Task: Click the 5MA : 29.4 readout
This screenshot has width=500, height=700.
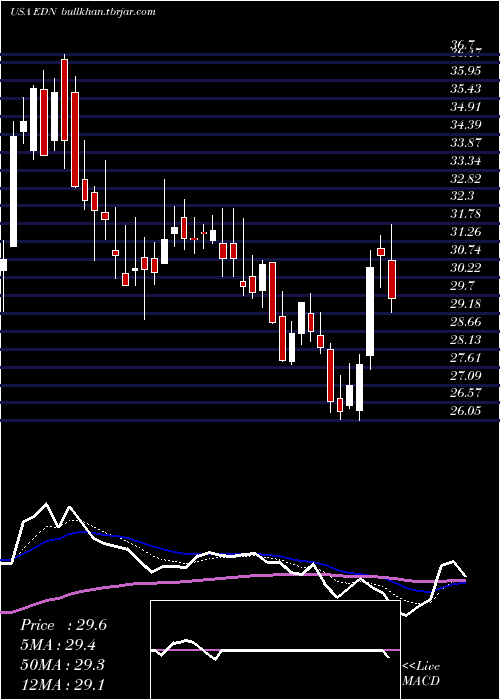Action: pyautogui.click(x=58, y=645)
